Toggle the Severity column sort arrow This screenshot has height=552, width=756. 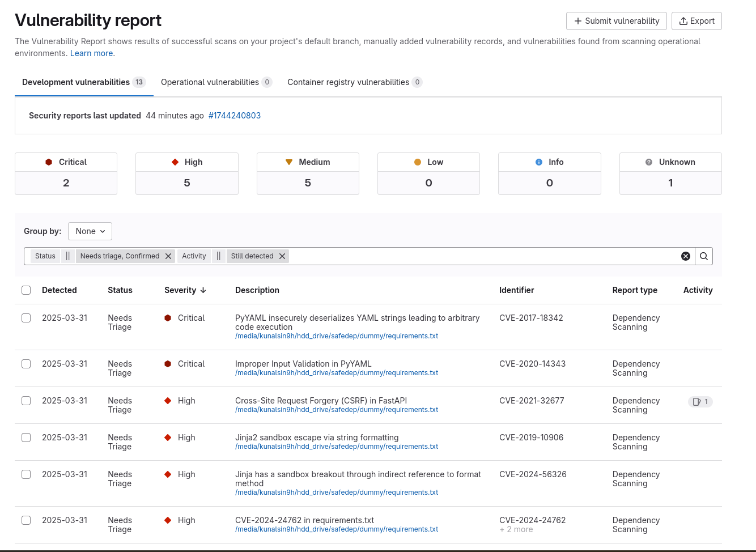203,290
